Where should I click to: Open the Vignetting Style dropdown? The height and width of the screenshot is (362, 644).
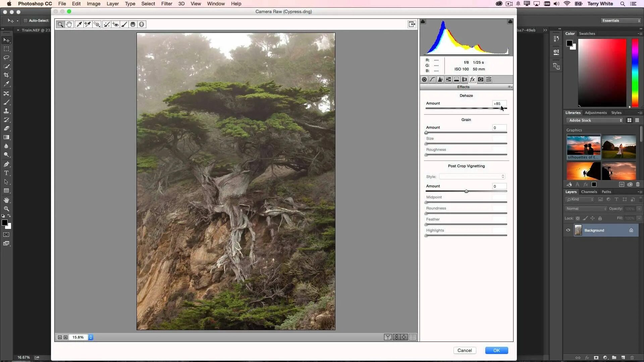tap(472, 176)
